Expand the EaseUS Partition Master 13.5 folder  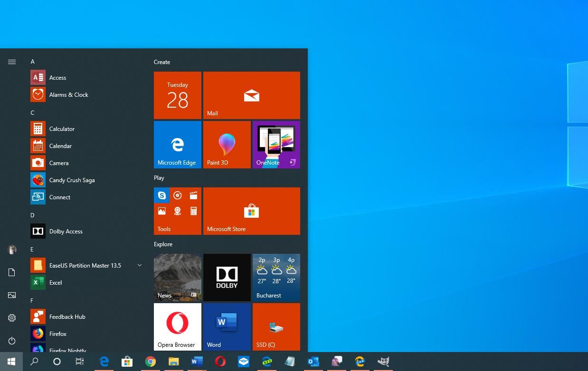(x=85, y=266)
